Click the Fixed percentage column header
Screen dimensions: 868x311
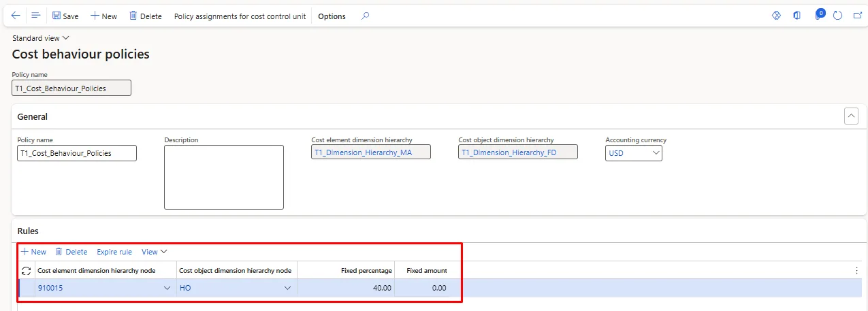pyautogui.click(x=346, y=270)
